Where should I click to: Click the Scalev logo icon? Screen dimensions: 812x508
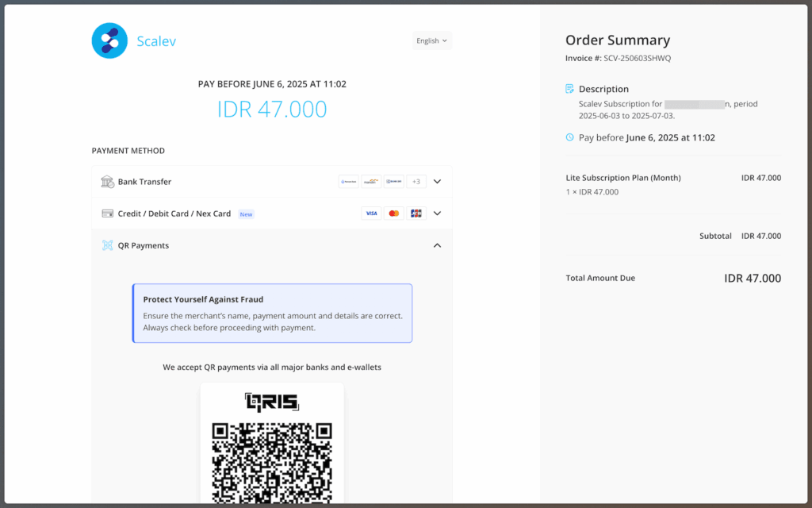tap(109, 40)
